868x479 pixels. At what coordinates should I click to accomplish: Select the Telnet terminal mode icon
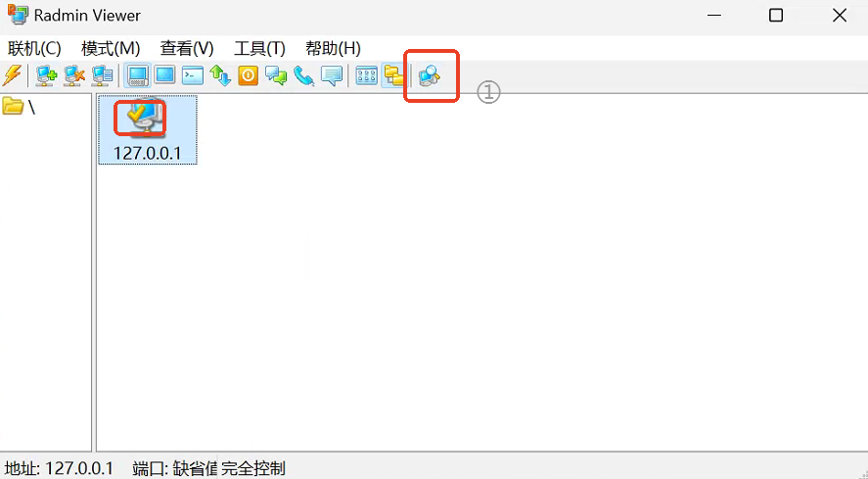(193, 75)
